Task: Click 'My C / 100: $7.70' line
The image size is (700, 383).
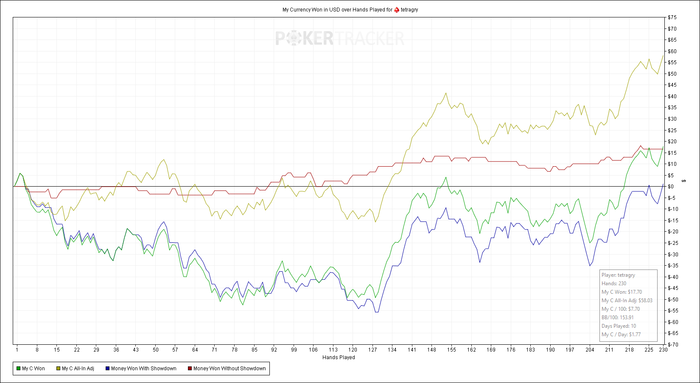Action: tap(621, 309)
